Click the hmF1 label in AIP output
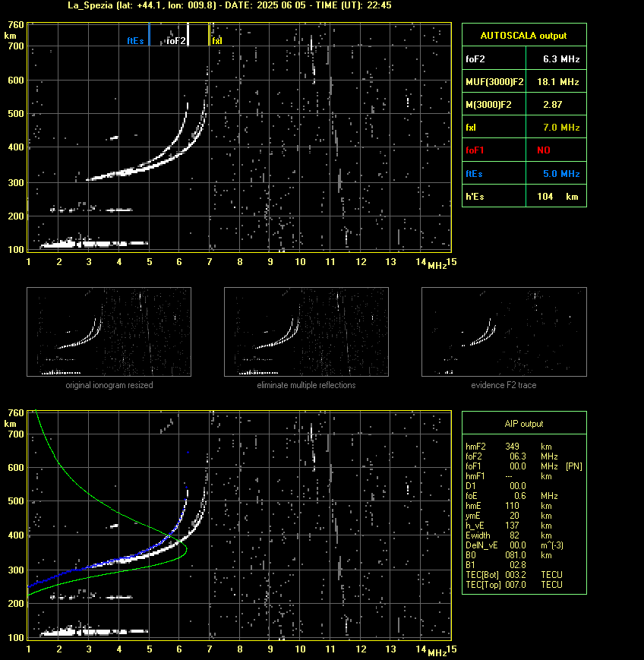Image resolution: width=644 pixels, height=660 pixels. pyautogui.click(x=475, y=476)
